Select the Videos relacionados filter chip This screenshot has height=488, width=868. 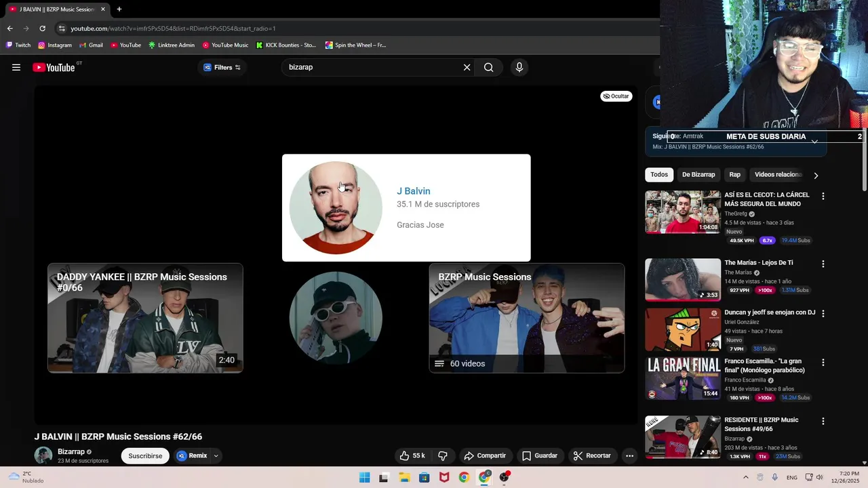point(778,174)
